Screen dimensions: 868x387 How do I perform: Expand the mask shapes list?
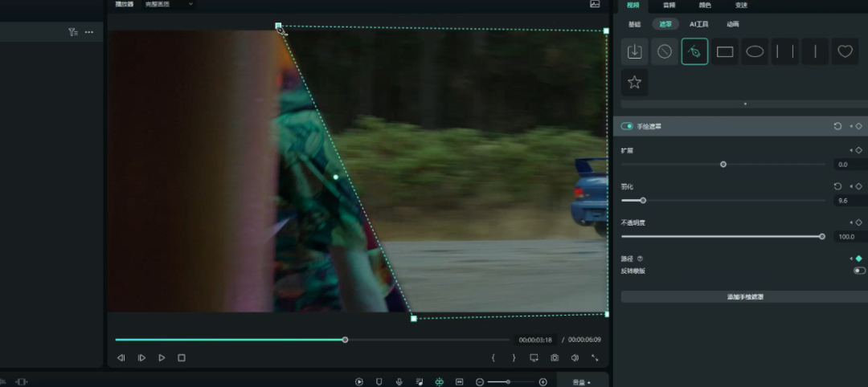[x=744, y=104]
